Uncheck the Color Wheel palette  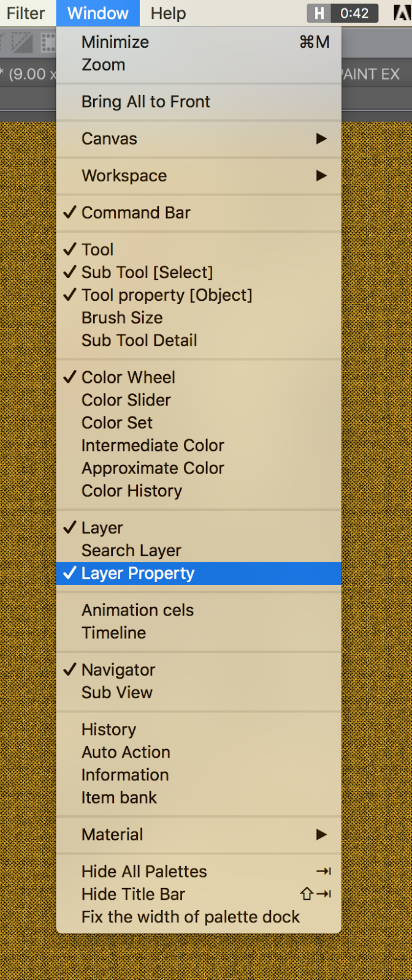point(128,377)
